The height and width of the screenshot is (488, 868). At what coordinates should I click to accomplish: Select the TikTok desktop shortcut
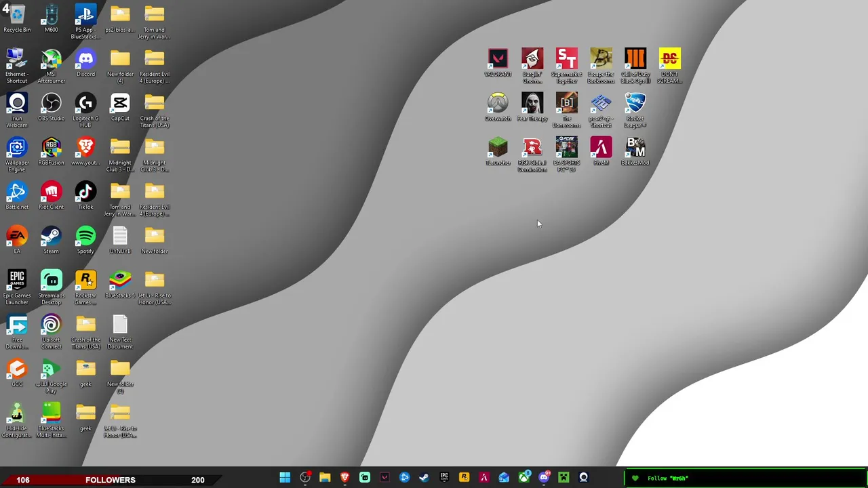(85, 196)
